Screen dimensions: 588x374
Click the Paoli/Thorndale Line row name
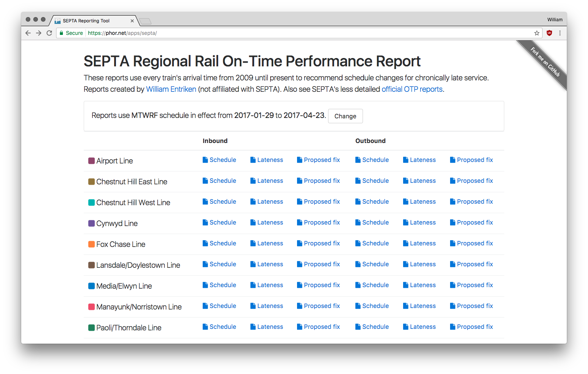click(129, 328)
